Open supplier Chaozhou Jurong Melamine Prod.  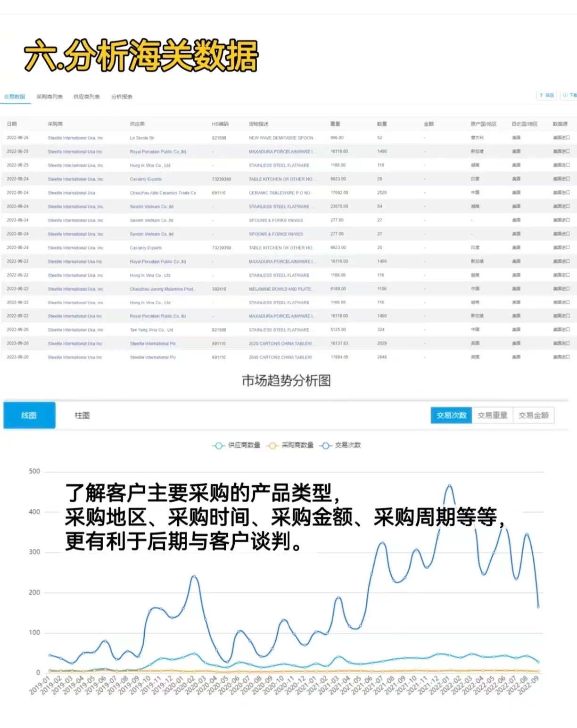point(162,289)
